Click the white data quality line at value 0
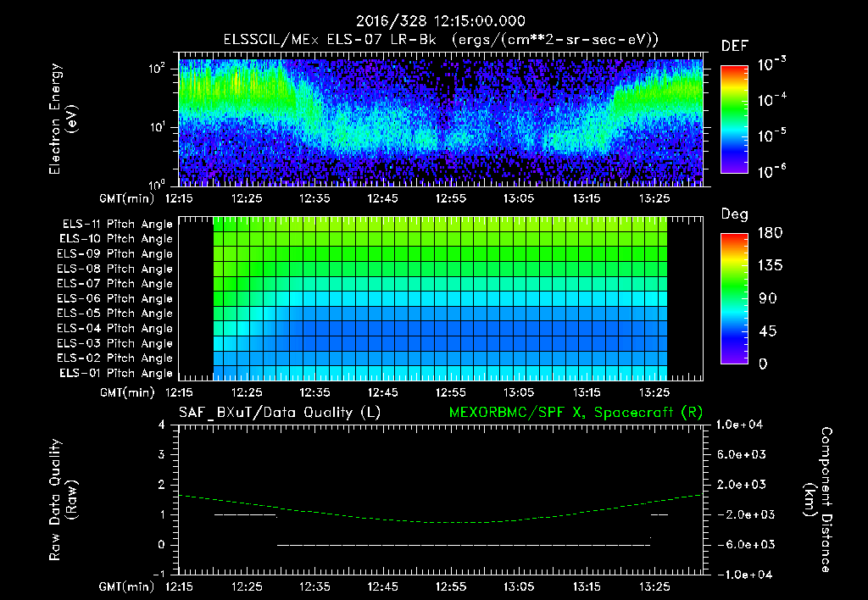Viewport: 868px width, 600px height. (464, 545)
